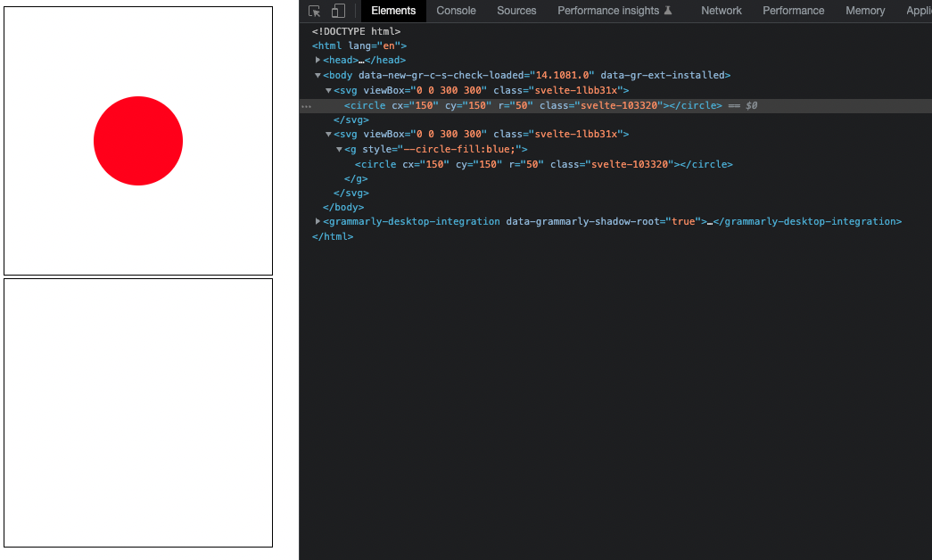This screenshot has width=932, height=560.
Task: Select the DOCTYPE html line
Action: (356, 31)
